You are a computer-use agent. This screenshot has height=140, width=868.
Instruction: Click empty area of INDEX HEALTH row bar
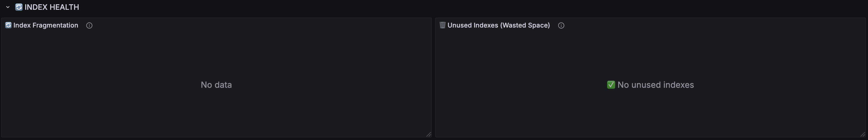pyautogui.click(x=472, y=7)
